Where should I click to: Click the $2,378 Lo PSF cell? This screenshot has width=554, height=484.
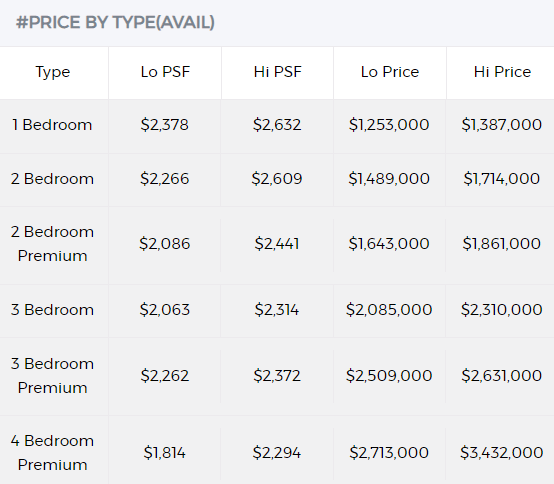165,125
